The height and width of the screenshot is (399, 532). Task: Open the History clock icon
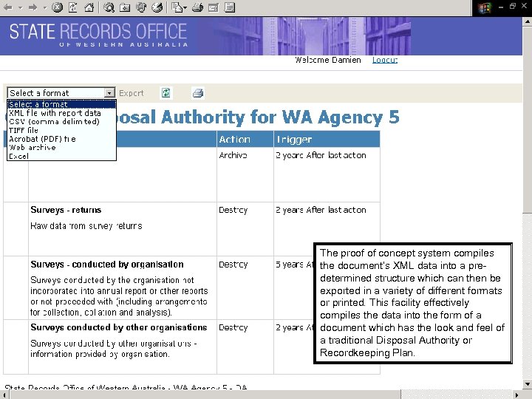click(157, 7)
